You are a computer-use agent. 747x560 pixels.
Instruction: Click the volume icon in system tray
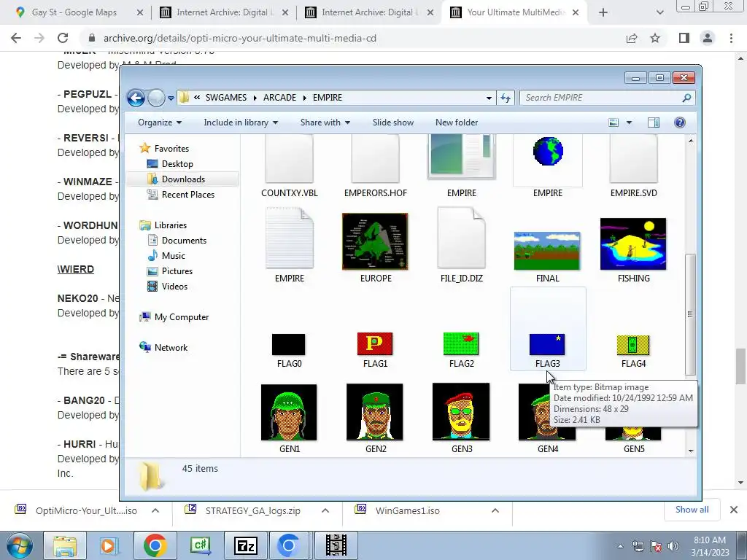(673, 546)
